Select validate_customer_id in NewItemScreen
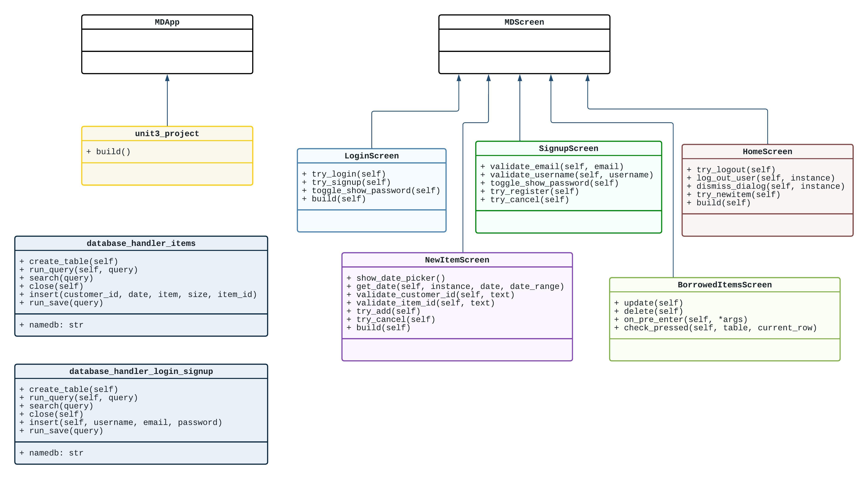 430,294
